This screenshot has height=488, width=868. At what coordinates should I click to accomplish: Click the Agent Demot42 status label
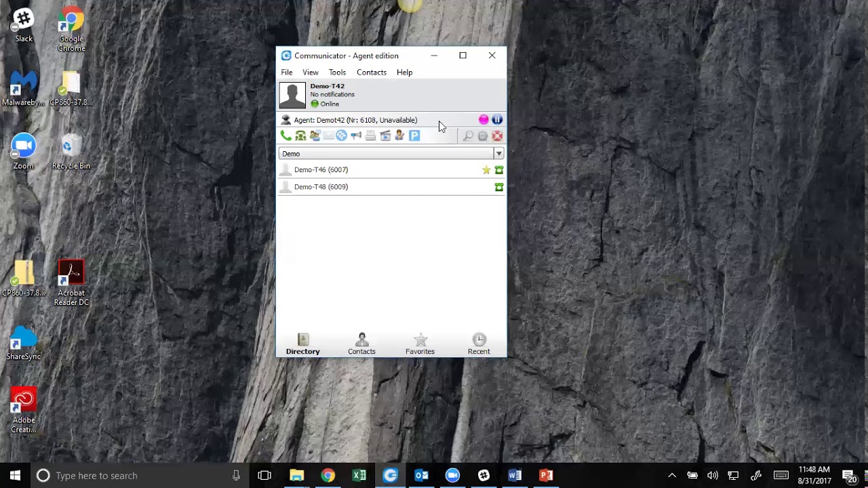355,120
